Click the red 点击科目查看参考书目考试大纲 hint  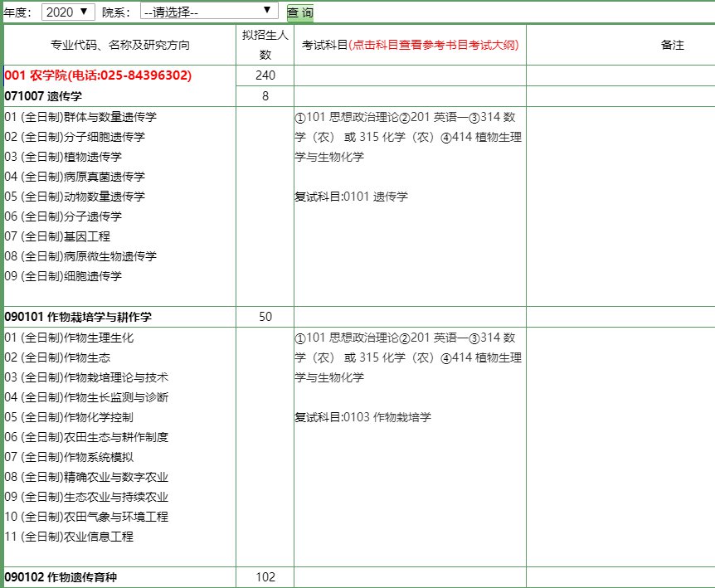(433, 46)
